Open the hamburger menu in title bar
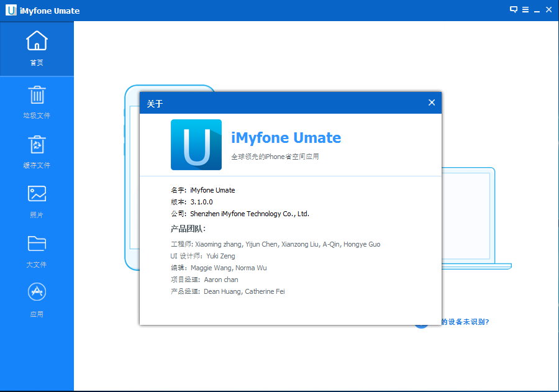 click(525, 10)
